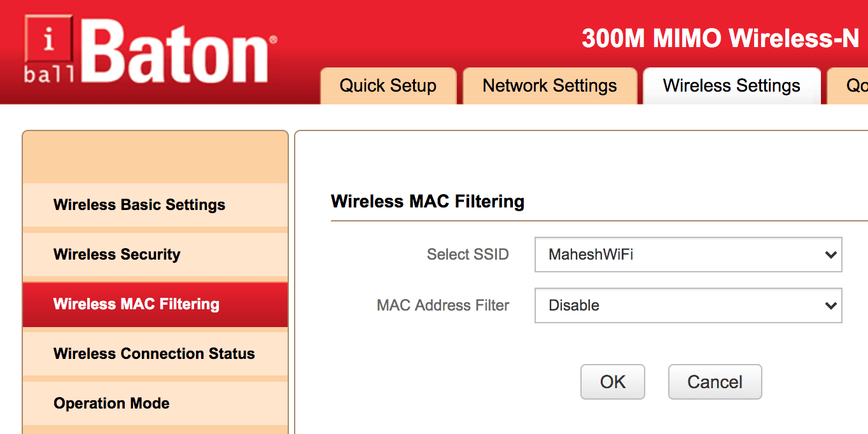The image size is (868, 434).
Task: Open the Wireless Security page
Action: click(x=117, y=255)
